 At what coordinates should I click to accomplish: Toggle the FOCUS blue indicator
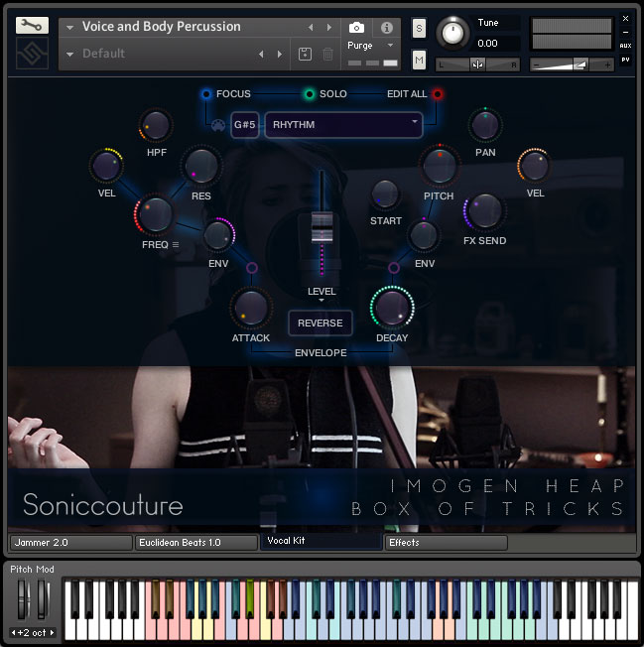pyautogui.click(x=206, y=94)
